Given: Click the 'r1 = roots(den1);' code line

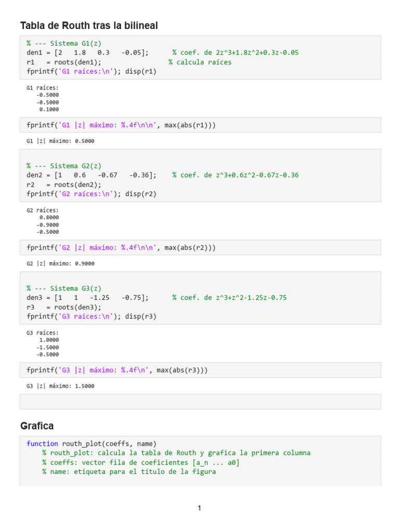Looking at the screenshot, I should (x=64, y=62).
